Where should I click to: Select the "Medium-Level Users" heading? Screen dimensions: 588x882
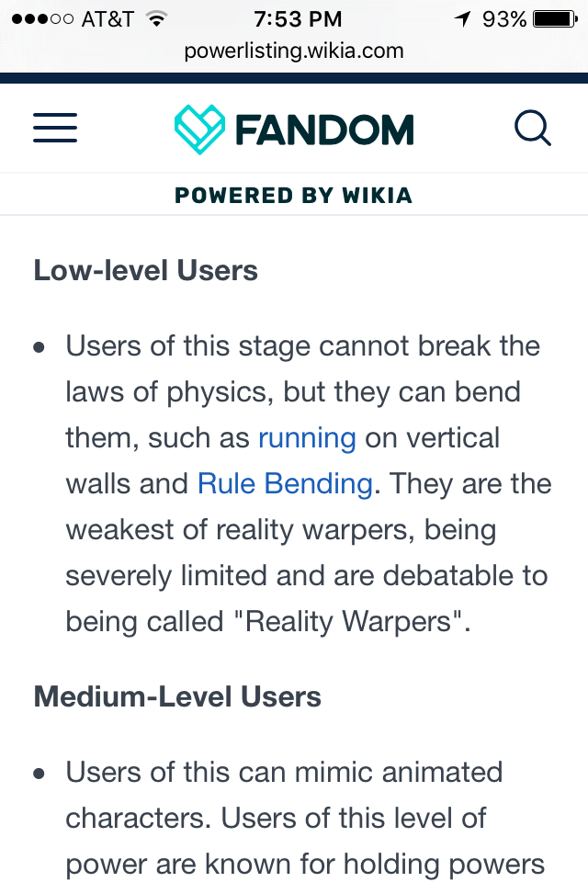(177, 697)
